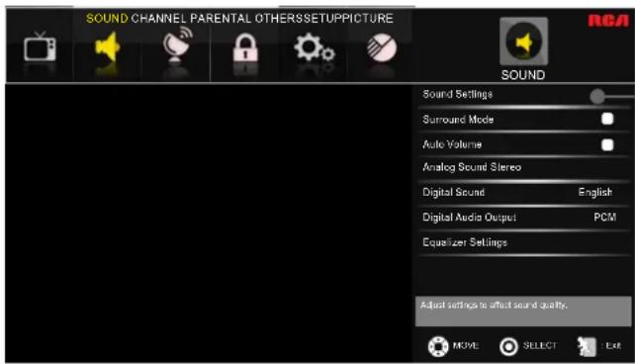Screen dimensions: 635x364
Task: Select the PARENTAL tab label
Action: point(221,18)
